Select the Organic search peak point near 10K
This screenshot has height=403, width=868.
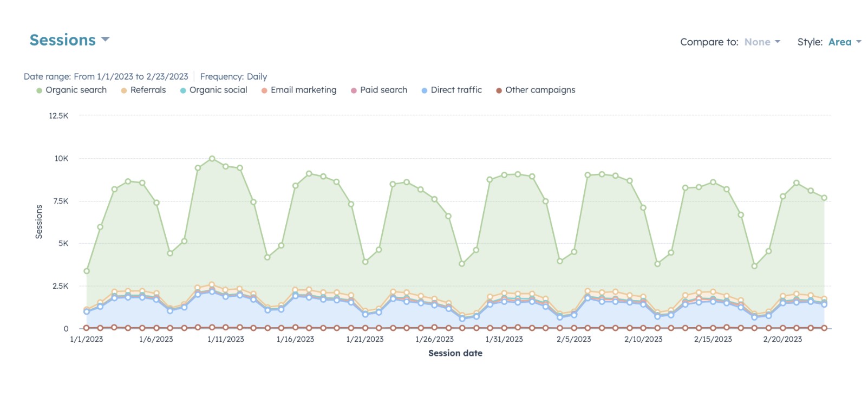pyautogui.click(x=212, y=159)
